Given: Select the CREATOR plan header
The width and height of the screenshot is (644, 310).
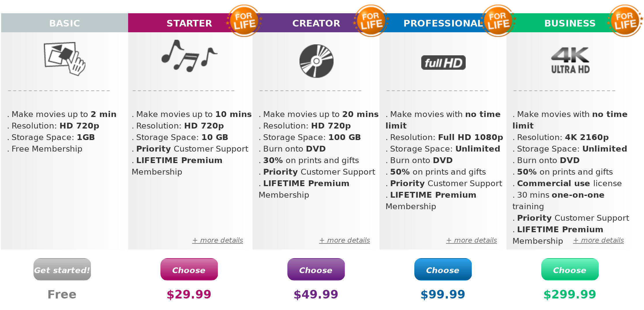Looking at the screenshot, I should pyautogui.click(x=316, y=23).
